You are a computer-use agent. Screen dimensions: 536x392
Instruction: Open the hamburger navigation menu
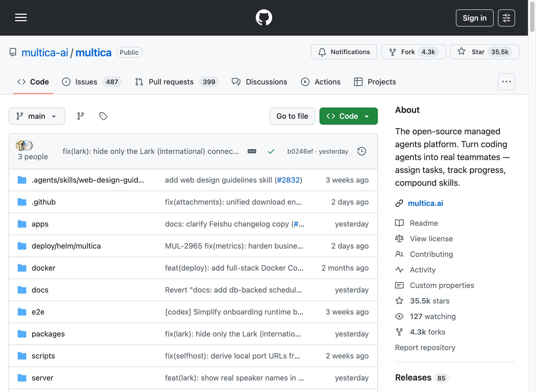pyautogui.click(x=21, y=18)
